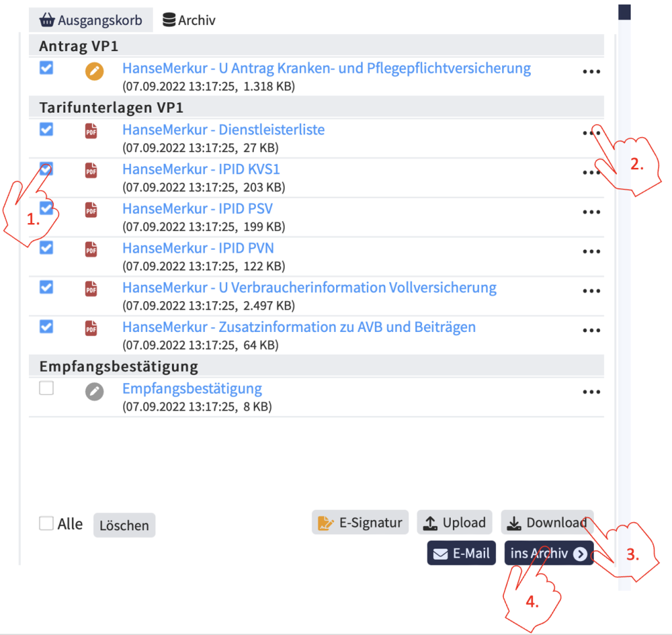
Task: Uncheck the Dienstleisterliste document checkbox
Action: 47,129
